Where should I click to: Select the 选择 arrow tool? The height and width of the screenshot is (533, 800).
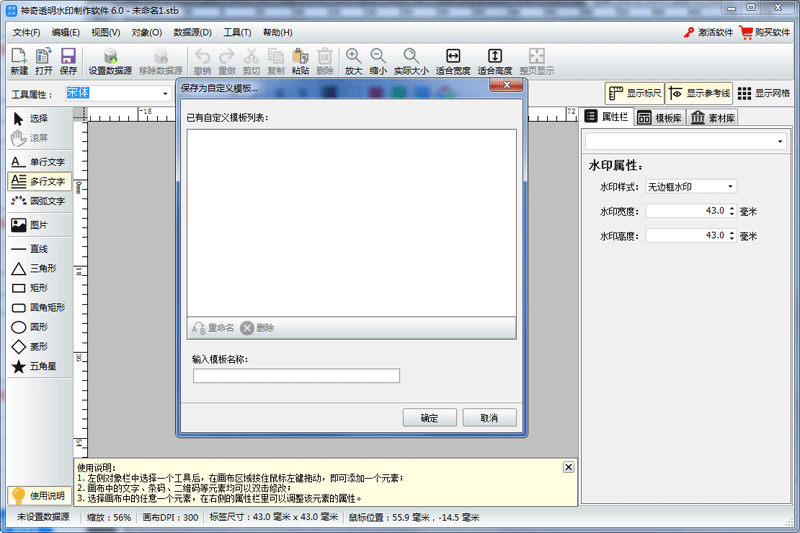point(39,118)
